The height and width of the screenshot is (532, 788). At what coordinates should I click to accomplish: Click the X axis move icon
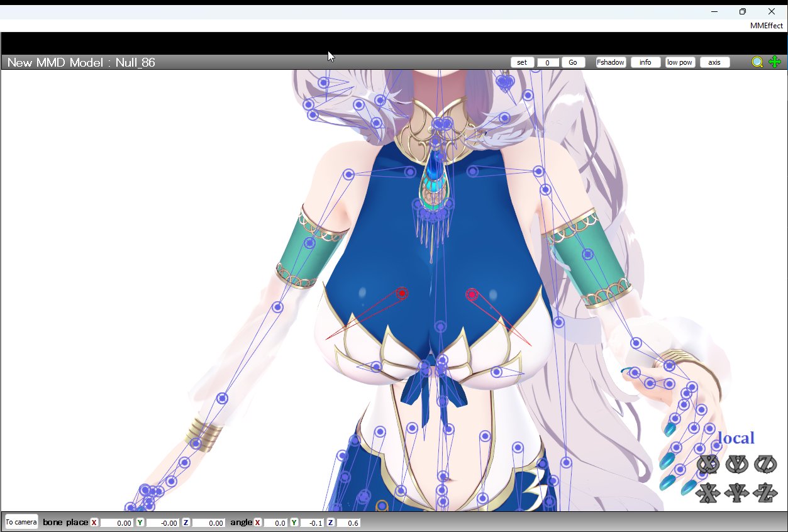point(708,493)
